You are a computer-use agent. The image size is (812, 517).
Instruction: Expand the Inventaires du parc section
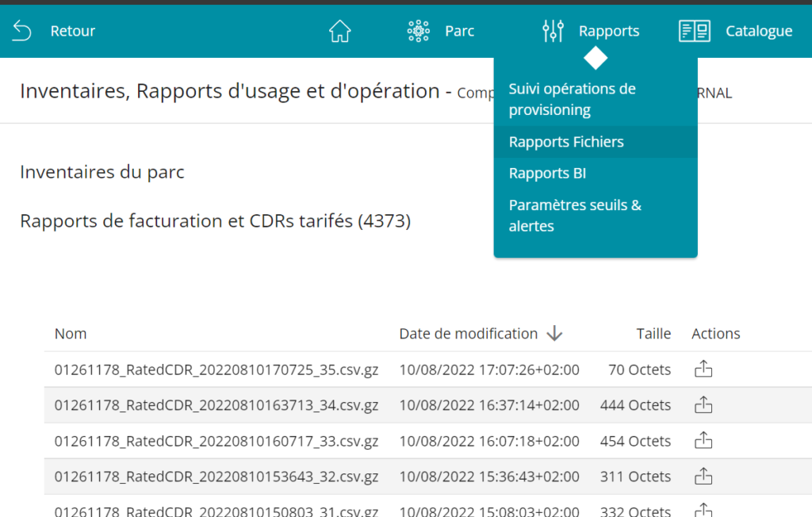pyautogui.click(x=101, y=172)
